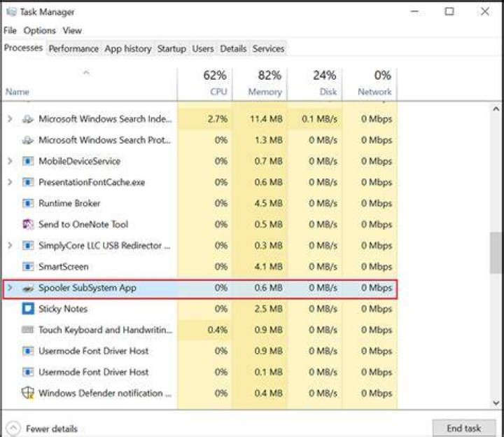Select Touch Keyboard and Handwriting name
Image resolution: width=504 pixels, height=437 pixels.
(x=106, y=330)
